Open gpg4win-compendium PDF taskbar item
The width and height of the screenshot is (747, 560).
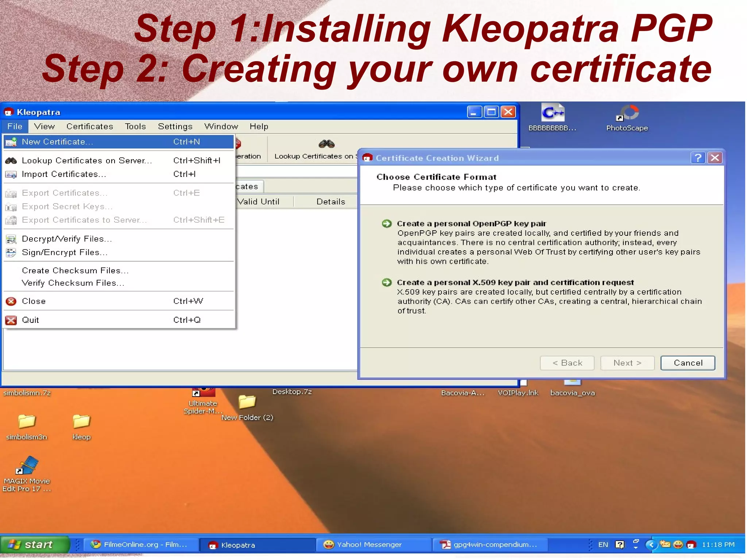click(x=489, y=545)
